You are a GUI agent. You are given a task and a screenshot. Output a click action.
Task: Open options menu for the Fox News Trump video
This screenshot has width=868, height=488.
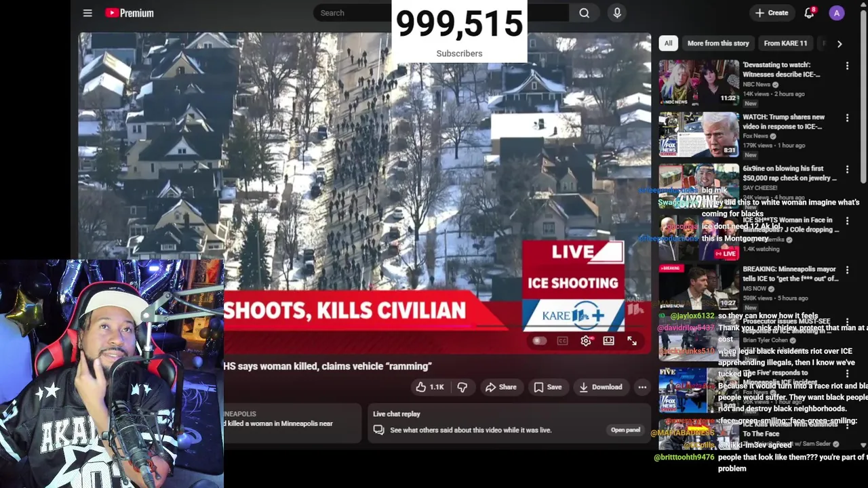point(847,118)
